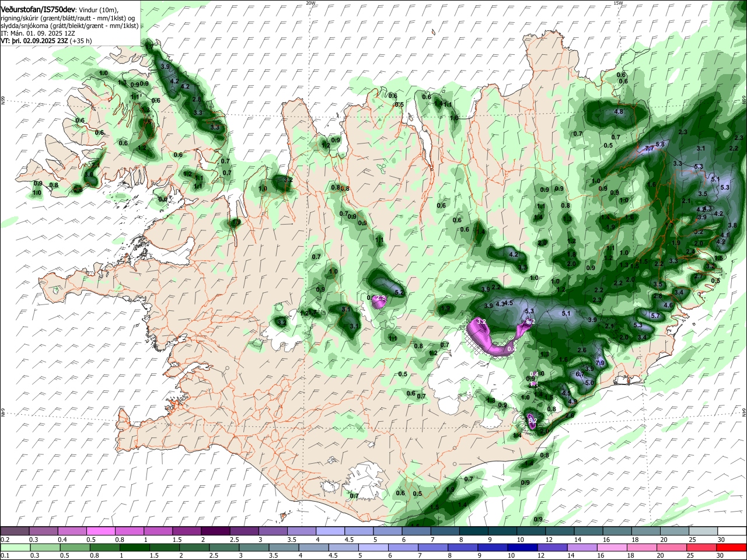Click the darkest green 1–1.5 rain swatch
Viewport: 747px width, 560px height.
136,548
